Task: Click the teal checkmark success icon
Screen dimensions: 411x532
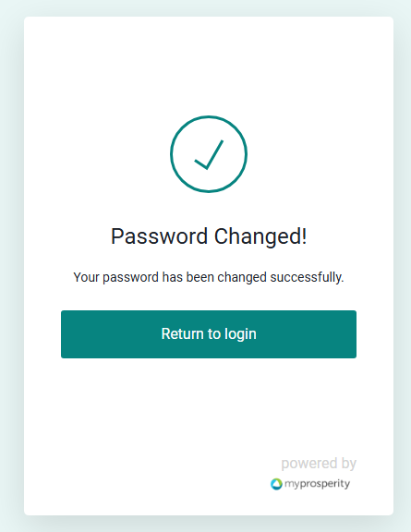Action: 209,154
